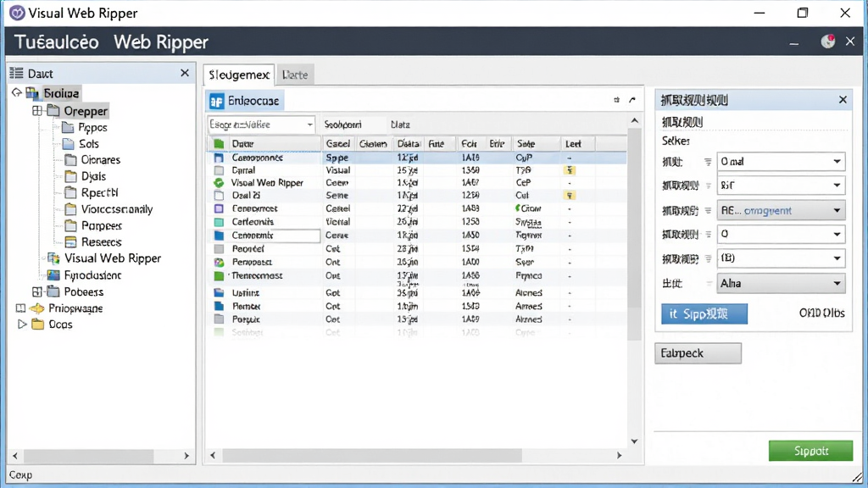Click the table horizontal scrollbar thumb
The width and height of the screenshot is (868, 488).
point(371,455)
